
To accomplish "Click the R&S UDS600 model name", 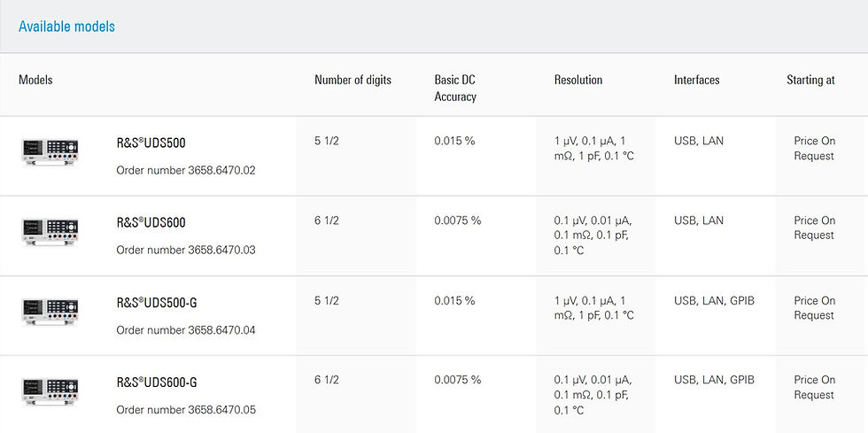I will click(151, 223).
